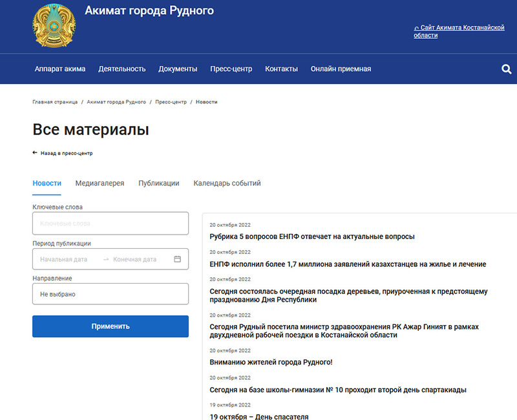Open news 'ЕНПФ исполнил более 1,7 миллиона заявлений'
The height and width of the screenshot is (420, 517).
pos(348,264)
